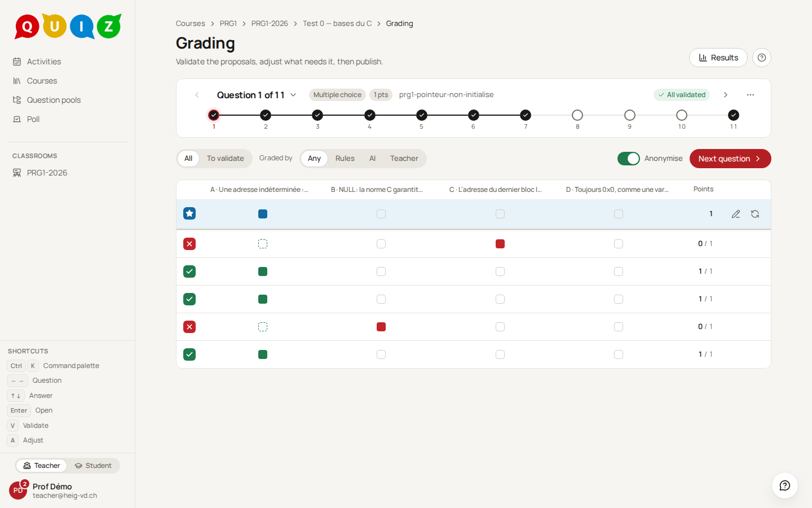Go to Test 0 — bases du C breadcrumb
Viewport: 812px width, 508px height.
coord(337,23)
